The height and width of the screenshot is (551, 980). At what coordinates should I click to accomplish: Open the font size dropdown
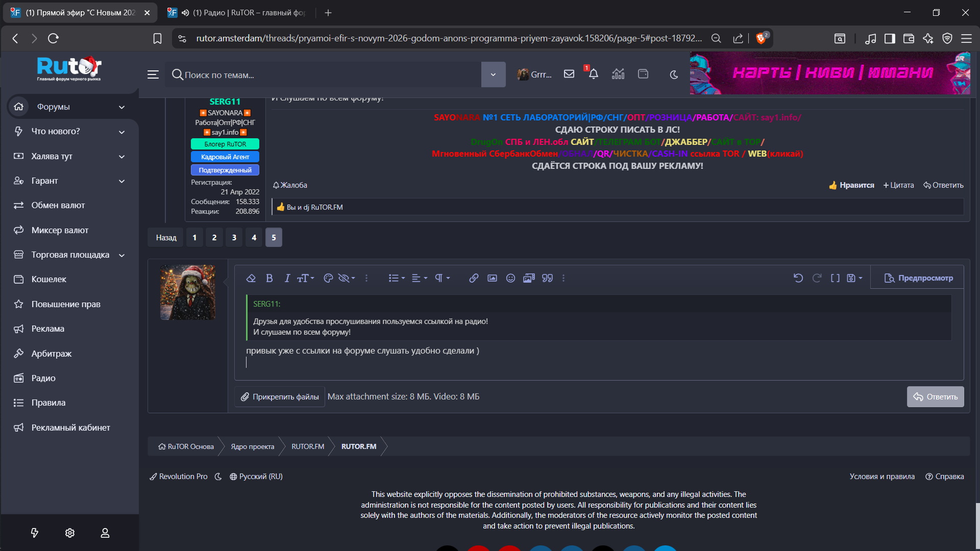305,278
